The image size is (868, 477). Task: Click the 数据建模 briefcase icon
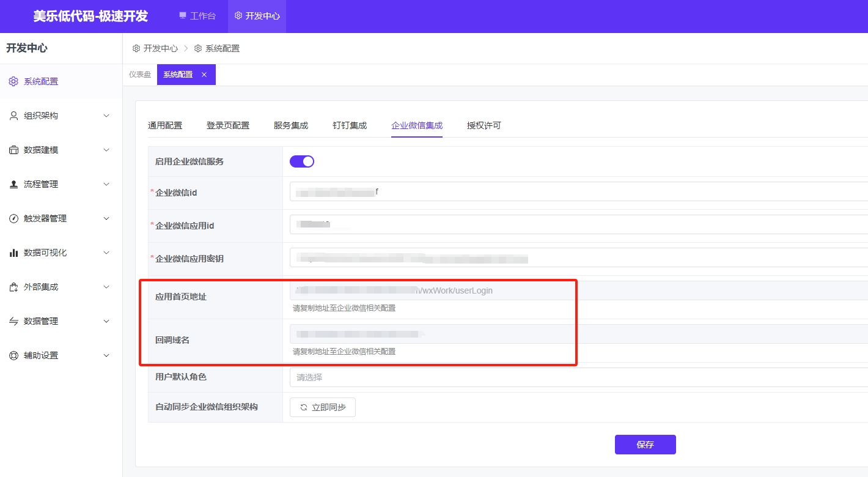coord(13,150)
